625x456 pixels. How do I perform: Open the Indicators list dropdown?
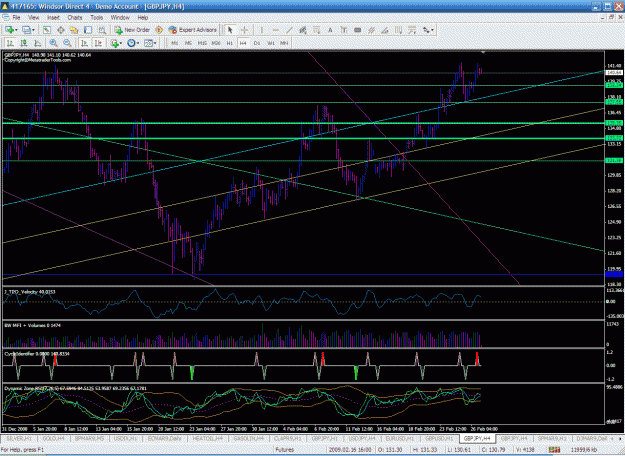(x=116, y=43)
